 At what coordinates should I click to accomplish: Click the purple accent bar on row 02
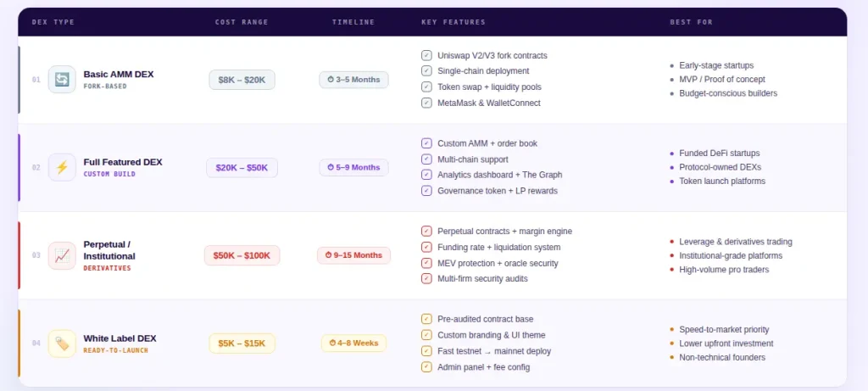pos(19,167)
